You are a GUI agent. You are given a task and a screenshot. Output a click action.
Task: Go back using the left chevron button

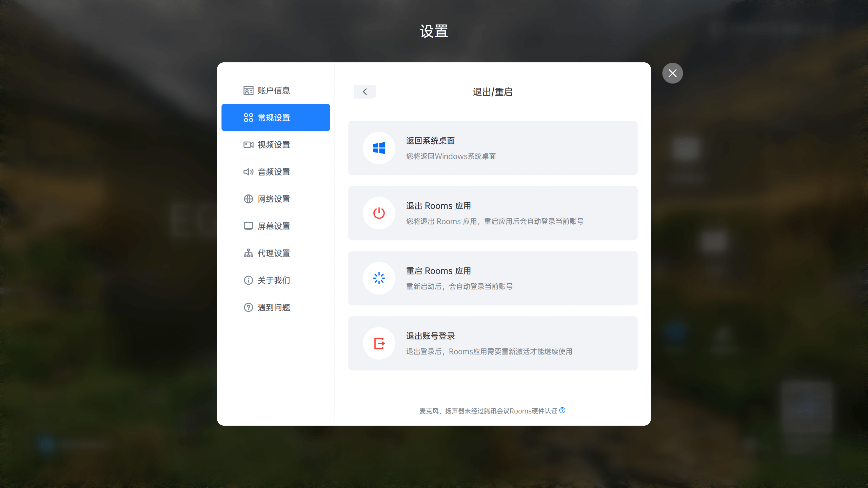pos(364,92)
